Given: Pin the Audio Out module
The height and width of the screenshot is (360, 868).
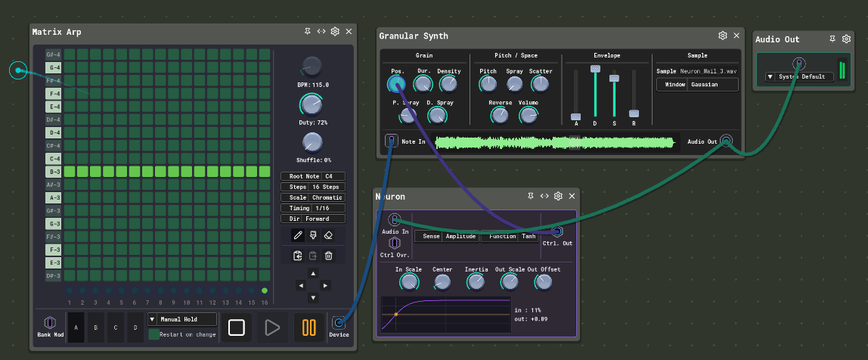Looking at the screenshot, I should click(832, 39).
